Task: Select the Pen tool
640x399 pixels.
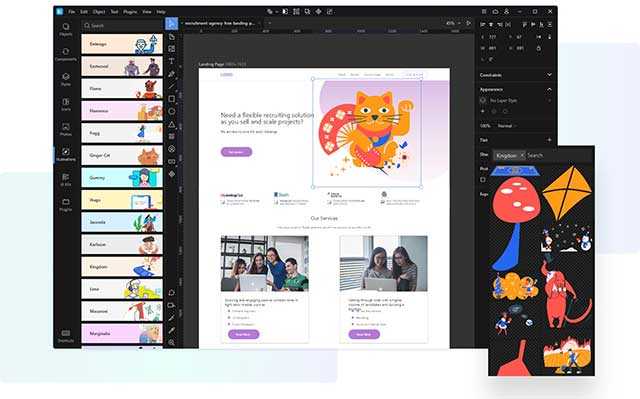Action: (171, 74)
